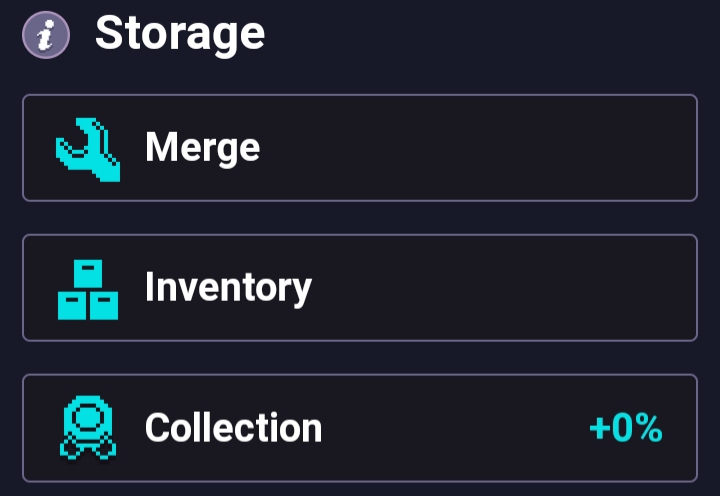Click empty area of the Inventory row
Image resolution: width=720 pixels, height=496 pixels.
tap(505, 288)
